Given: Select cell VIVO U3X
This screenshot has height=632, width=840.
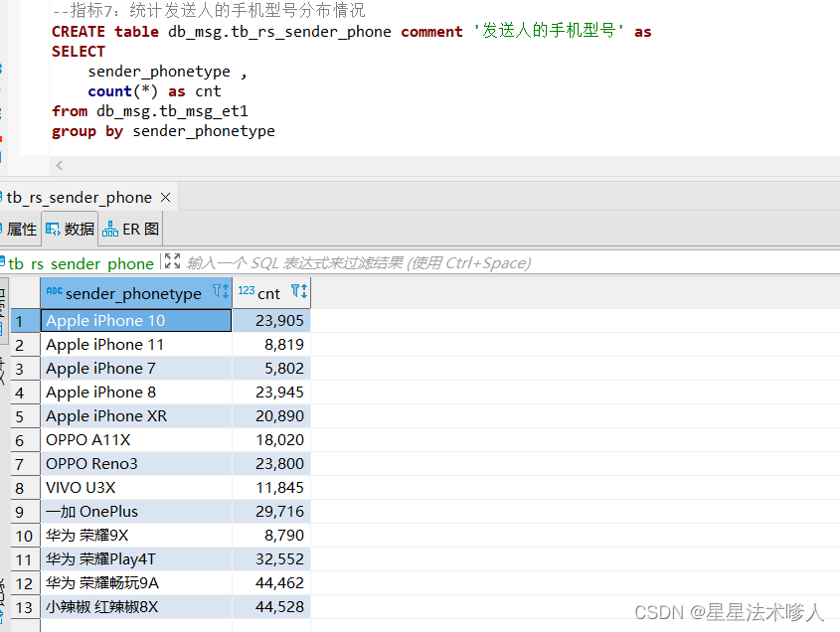Looking at the screenshot, I should 136,488.
